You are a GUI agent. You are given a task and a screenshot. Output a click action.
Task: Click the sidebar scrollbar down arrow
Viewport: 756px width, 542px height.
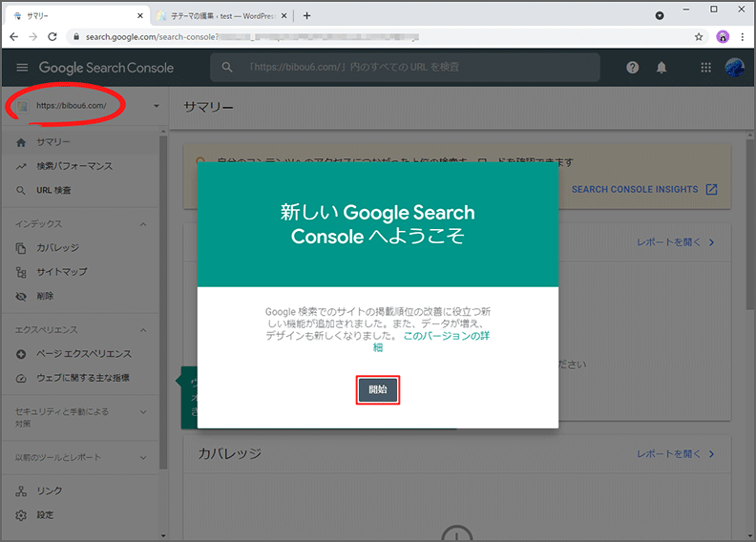click(163, 535)
